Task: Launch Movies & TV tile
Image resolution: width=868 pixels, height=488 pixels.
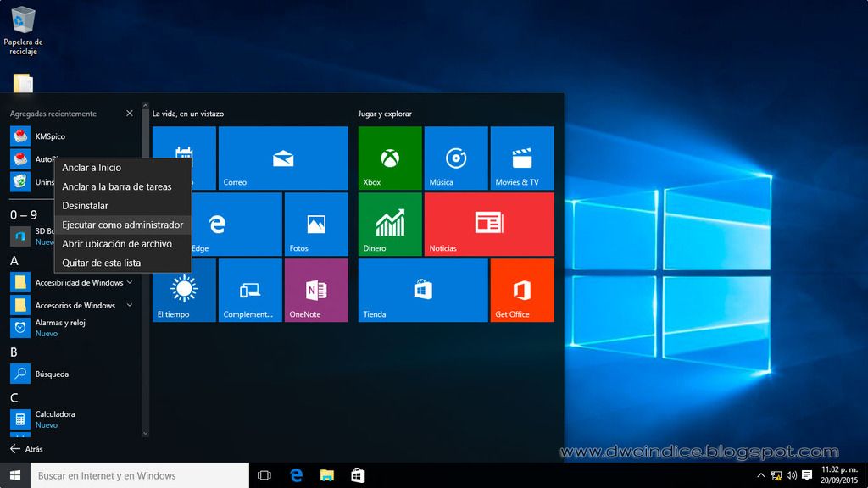Action: [521, 158]
